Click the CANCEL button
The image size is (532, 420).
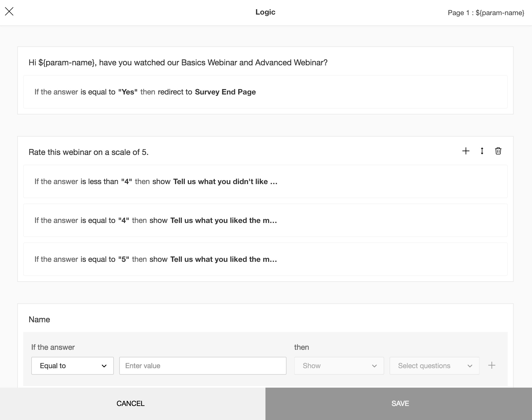tap(131, 404)
